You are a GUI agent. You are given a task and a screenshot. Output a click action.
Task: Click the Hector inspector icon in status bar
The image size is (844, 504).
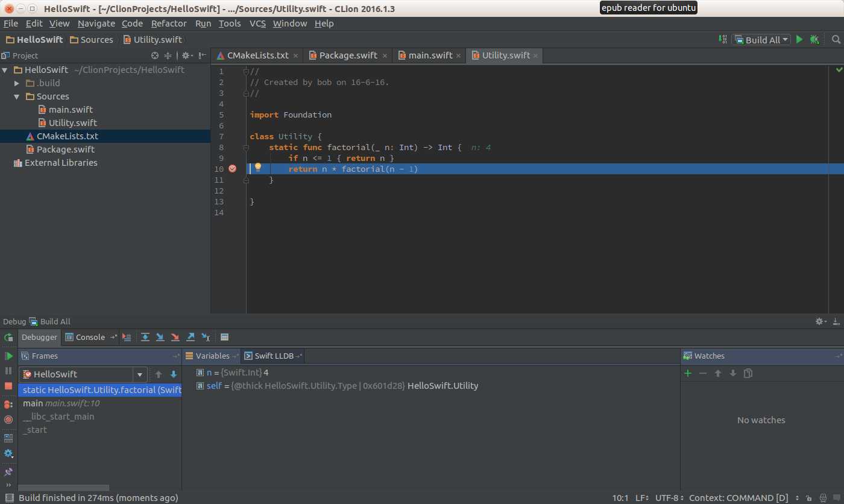coord(824,498)
